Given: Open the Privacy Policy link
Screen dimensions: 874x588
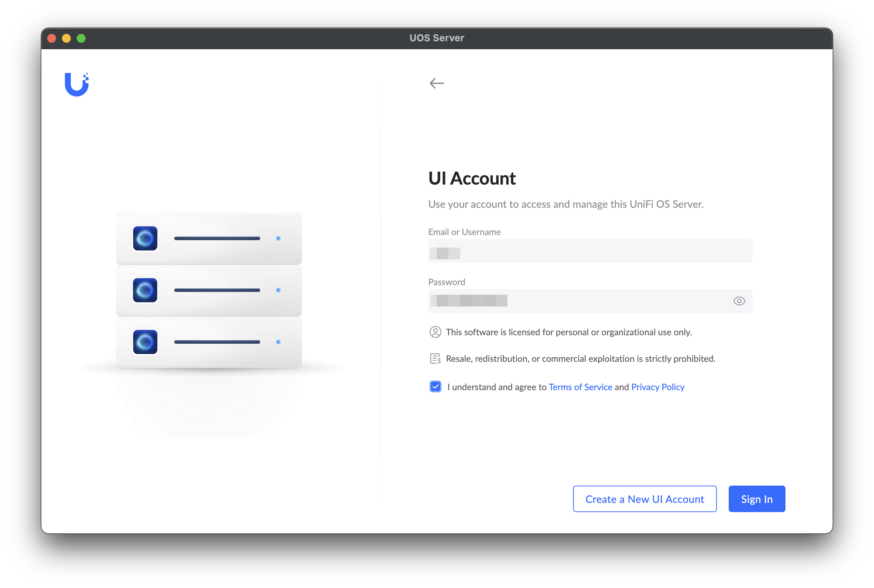Looking at the screenshot, I should pos(658,387).
